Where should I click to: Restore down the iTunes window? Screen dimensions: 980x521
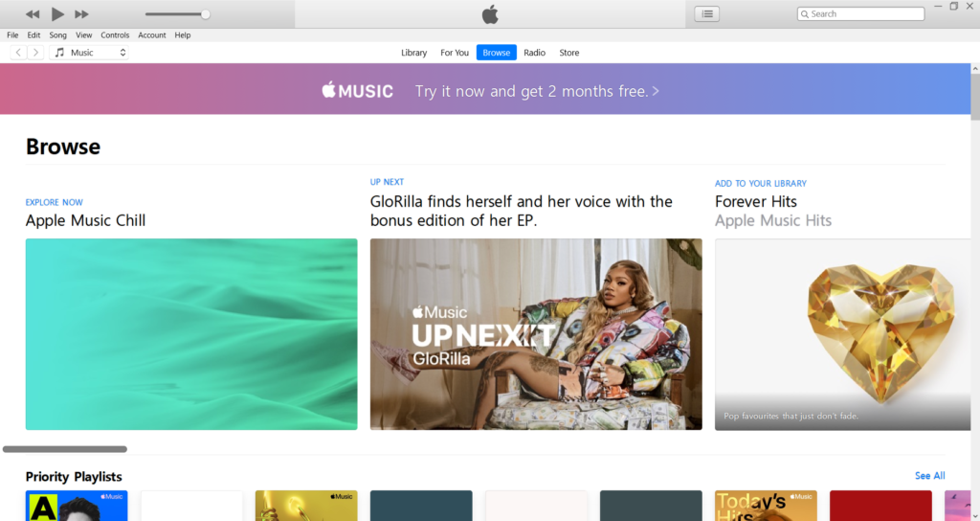[x=954, y=7]
